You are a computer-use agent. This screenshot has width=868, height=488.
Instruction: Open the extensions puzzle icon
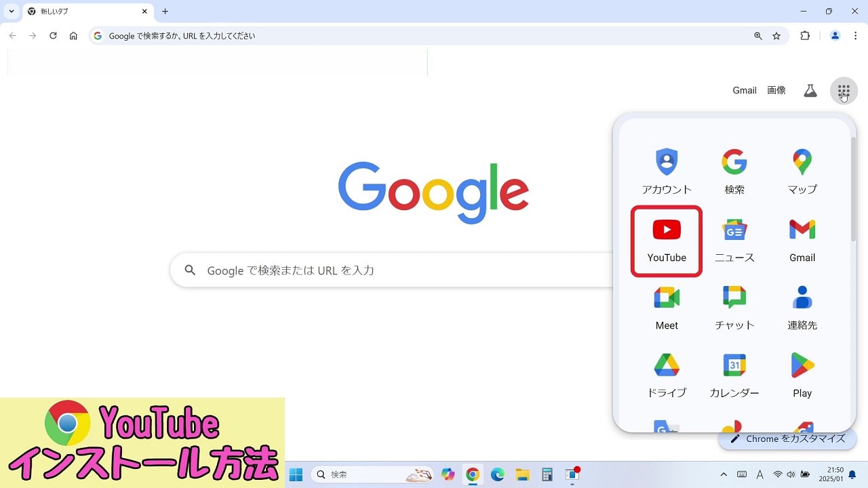[x=805, y=36]
